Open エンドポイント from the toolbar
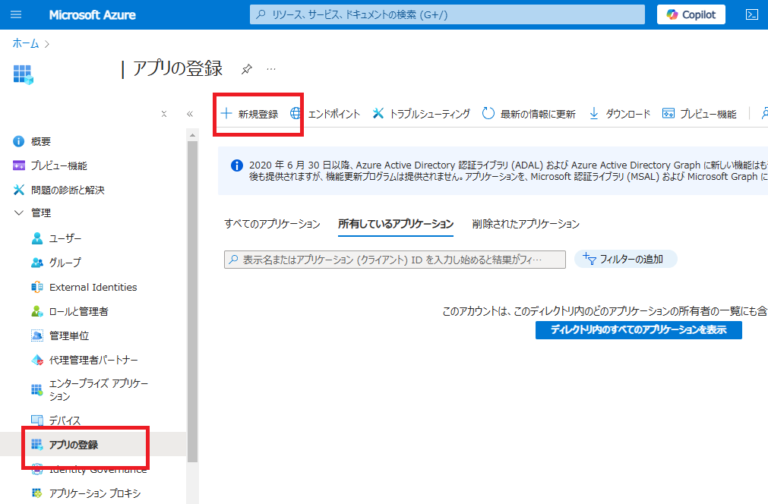Viewport: 768px width, 504px height. (325, 114)
